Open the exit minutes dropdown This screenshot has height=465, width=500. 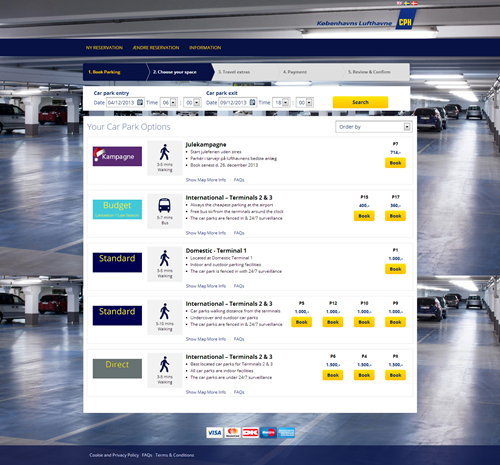coord(305,102)
